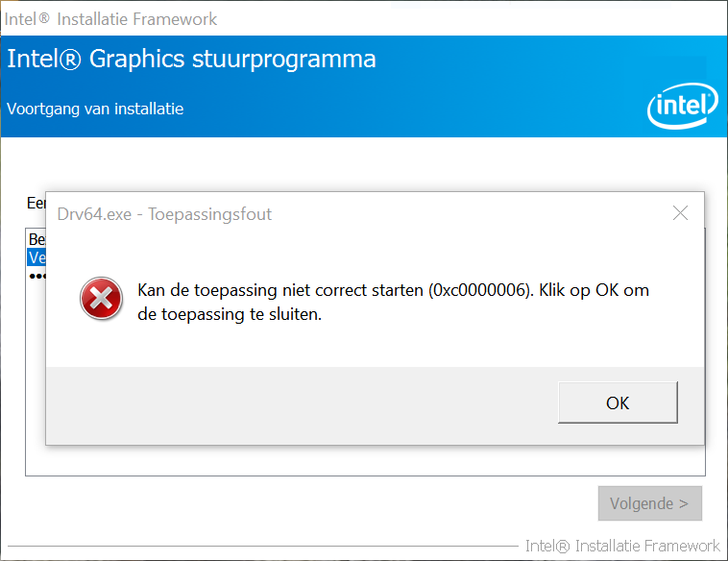
Task: Select the first log entry starting with Be
Action: tap(36, 239)
